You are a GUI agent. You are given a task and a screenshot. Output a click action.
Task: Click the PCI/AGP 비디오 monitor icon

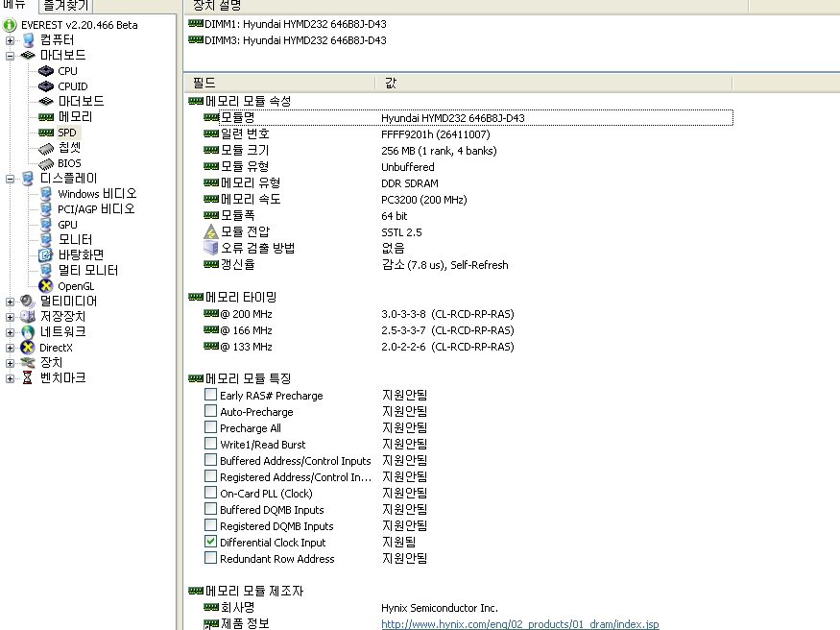tap(46, 209)
